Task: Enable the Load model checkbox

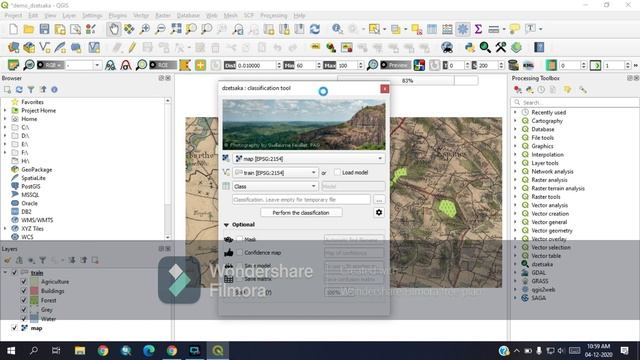Action: click(337, 173)
